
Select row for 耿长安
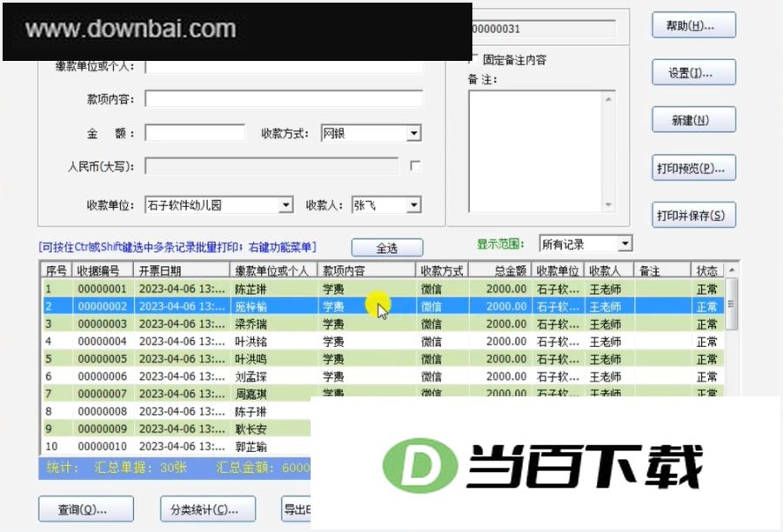(176, 429)
